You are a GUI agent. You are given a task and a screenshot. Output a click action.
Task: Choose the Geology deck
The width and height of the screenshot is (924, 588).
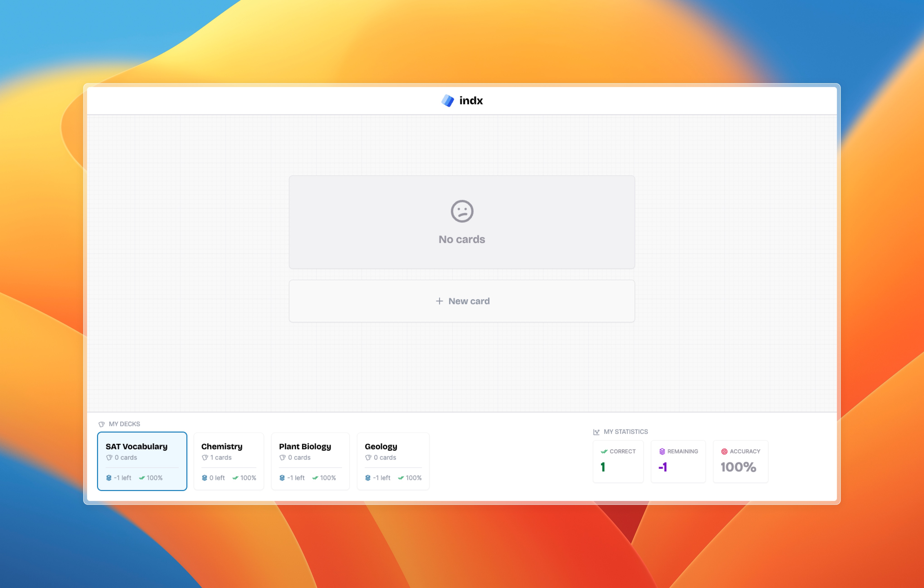tap(393, 461)
